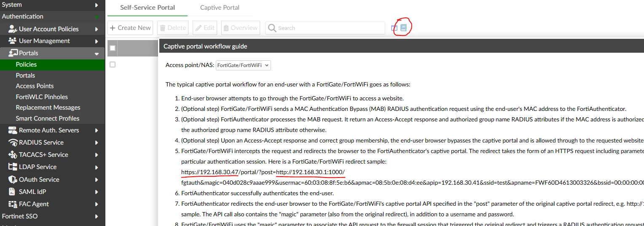Expand the System menu arrow
The height and width of the screenshot is (226, 644).
click(x=97, y=5)
